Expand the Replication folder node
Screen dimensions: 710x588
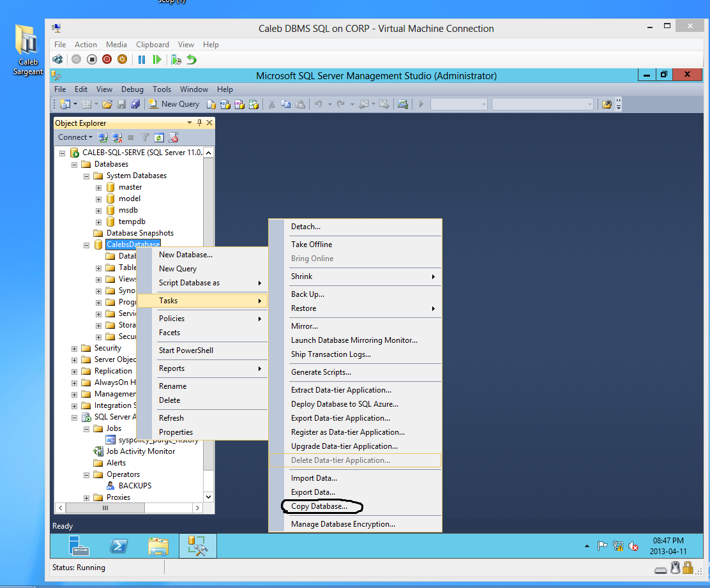click(74, 372)
